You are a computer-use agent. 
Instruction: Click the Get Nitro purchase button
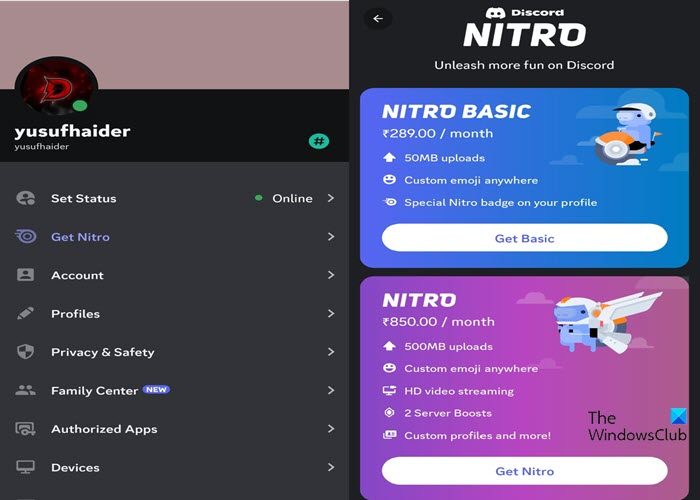point(525,471)
